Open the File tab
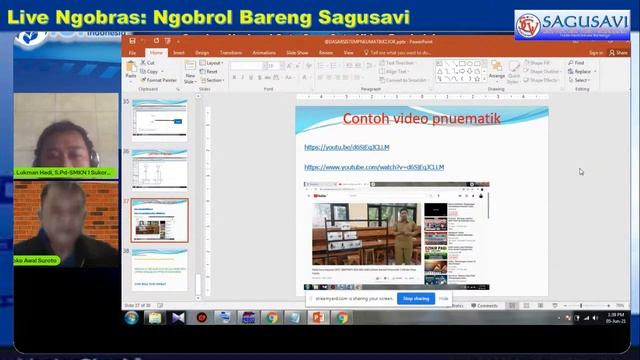Image resolution: width=640 pixels, height=360 pixels. [132, 53]
